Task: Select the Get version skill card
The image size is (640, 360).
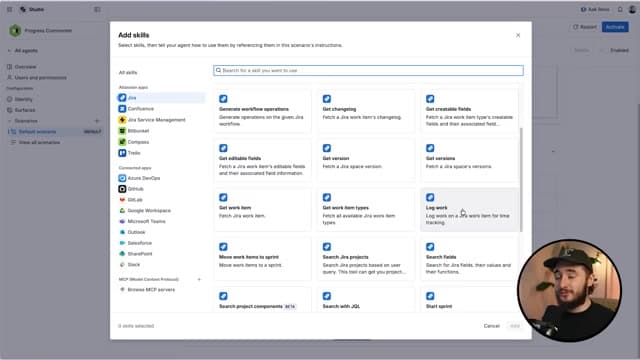Action: coord(366,160)
